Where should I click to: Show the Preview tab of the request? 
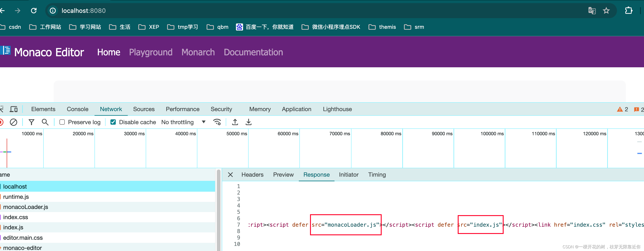283,175
